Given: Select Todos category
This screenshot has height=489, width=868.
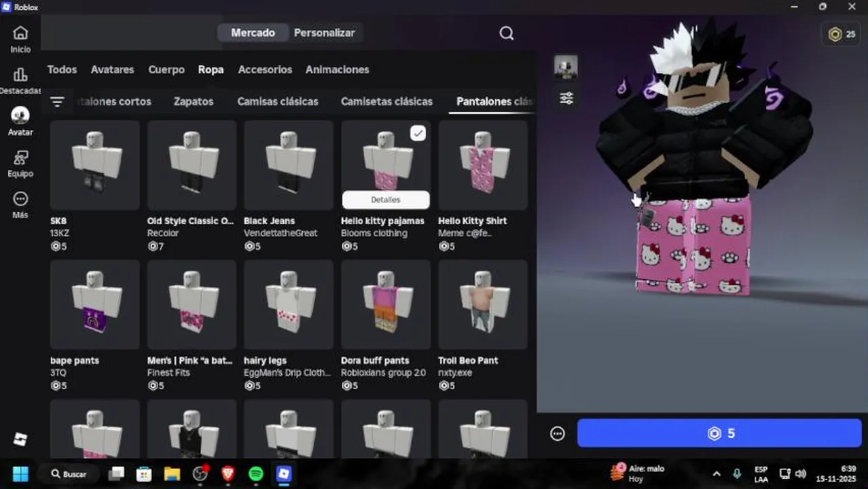Looking at the screenshot, I should (x=62, y=69).
